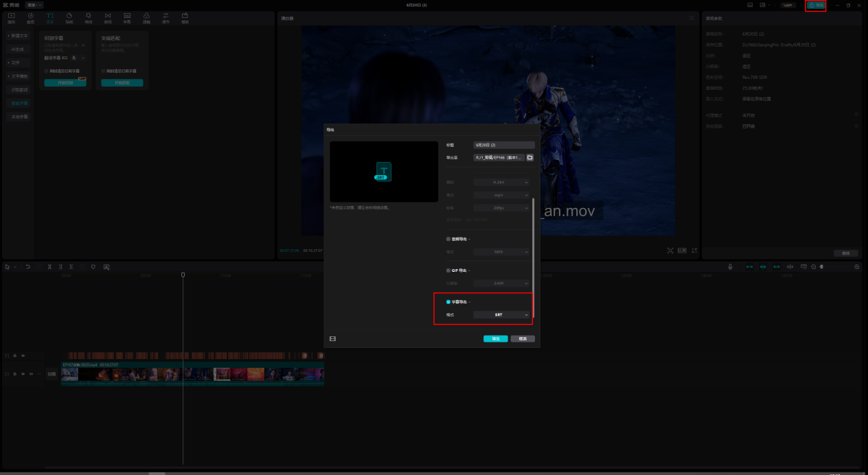Click the teal Export (导出) button in dialog
This screenshot has height=475, width=868.
(495, 338)
